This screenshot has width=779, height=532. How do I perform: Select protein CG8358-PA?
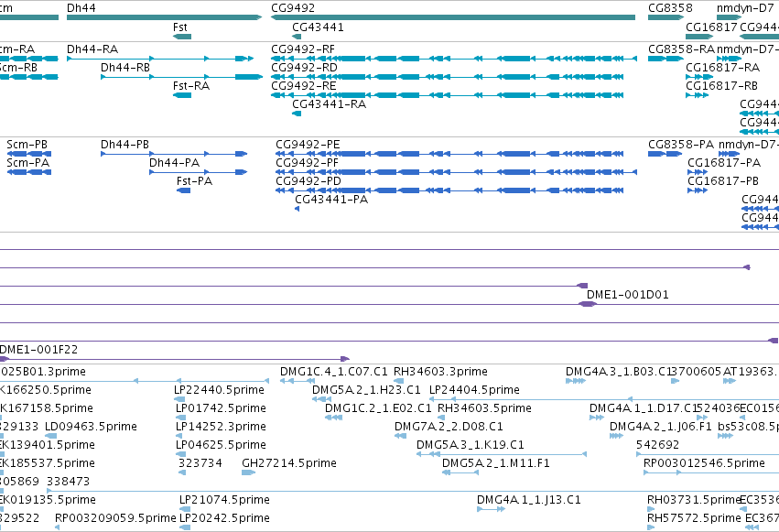click(x=665, y=154)
